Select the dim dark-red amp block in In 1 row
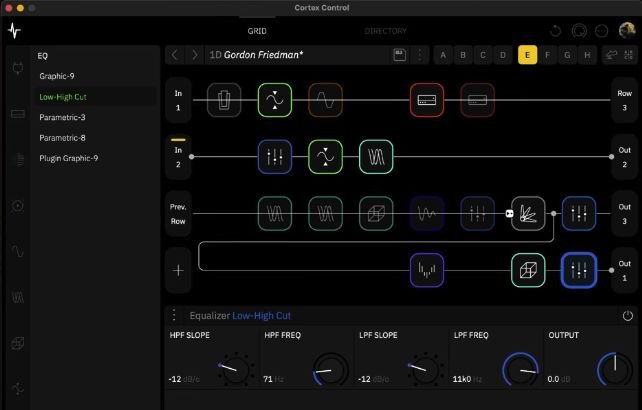This screenshot has height=410, width=642. tap(477, 100)
